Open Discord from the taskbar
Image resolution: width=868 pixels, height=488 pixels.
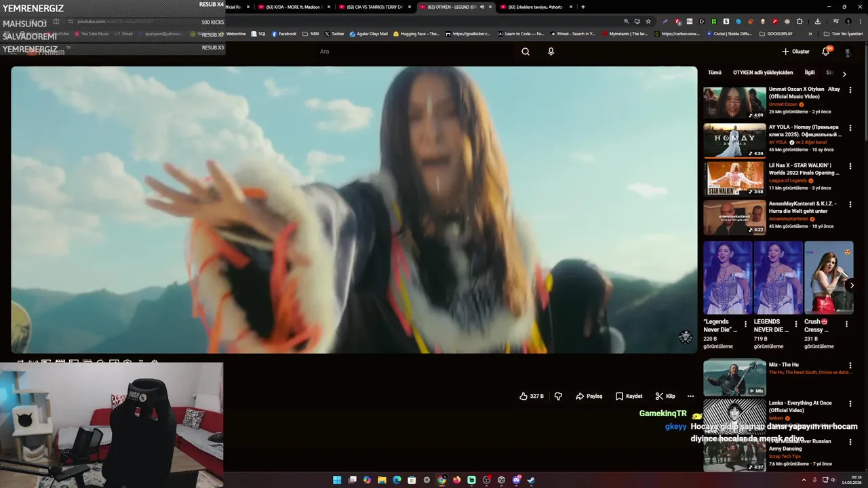pyautogui.click(x=516, y=480)
